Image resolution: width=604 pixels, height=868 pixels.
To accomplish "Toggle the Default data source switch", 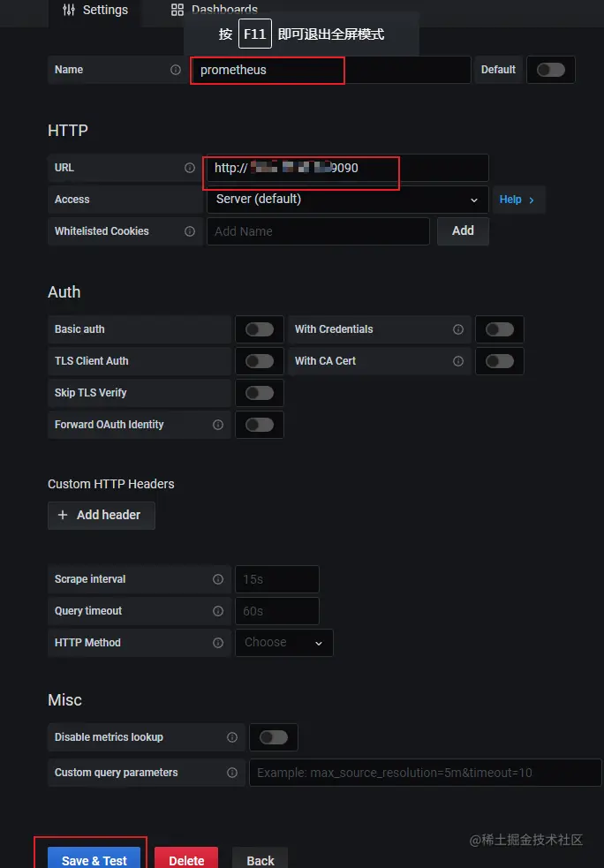I will point(551,70).
